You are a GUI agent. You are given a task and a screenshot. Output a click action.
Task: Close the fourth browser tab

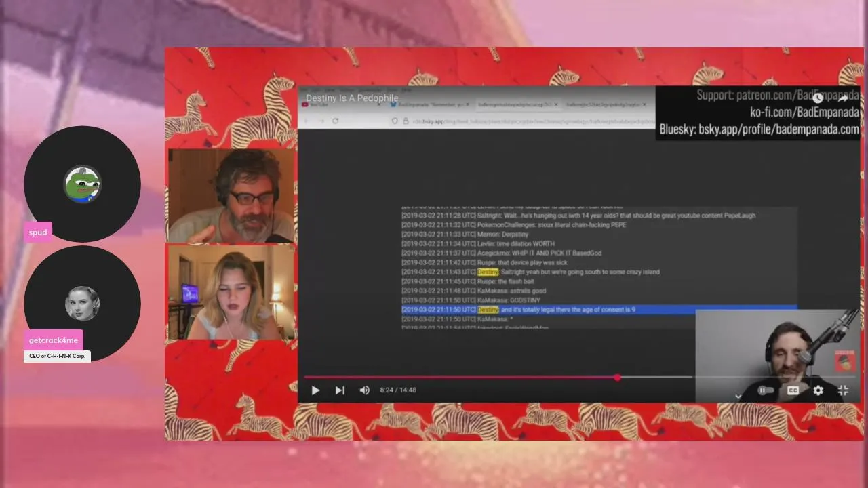(x=644, y=105)
